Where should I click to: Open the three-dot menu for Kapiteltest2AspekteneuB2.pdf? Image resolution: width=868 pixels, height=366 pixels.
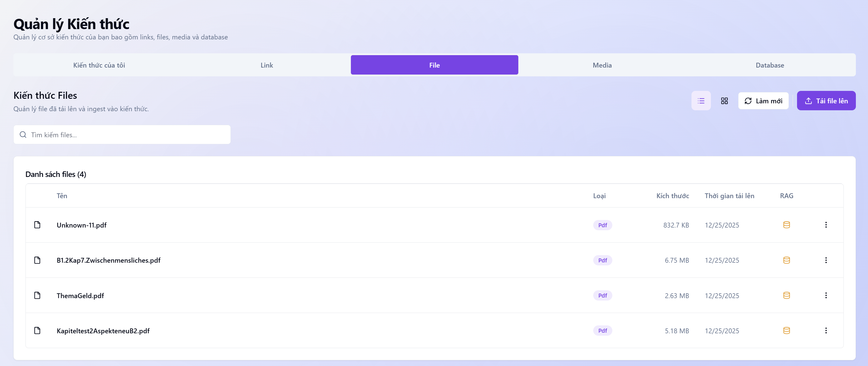826,330
